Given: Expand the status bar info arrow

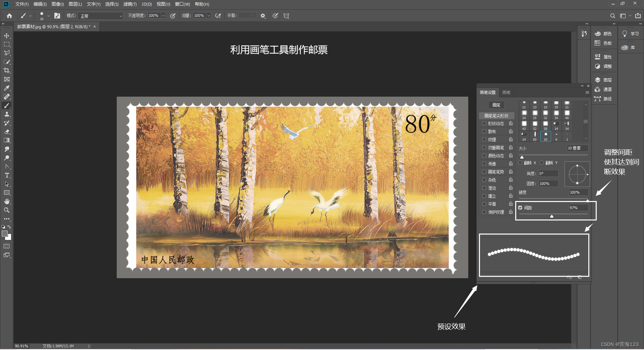Looking at the screenshot, I should 89,346.
